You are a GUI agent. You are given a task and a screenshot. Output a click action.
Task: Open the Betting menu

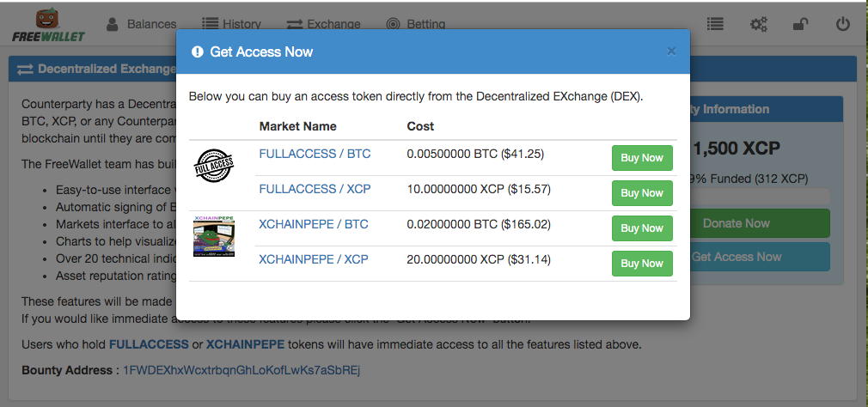tap(416, 24)
